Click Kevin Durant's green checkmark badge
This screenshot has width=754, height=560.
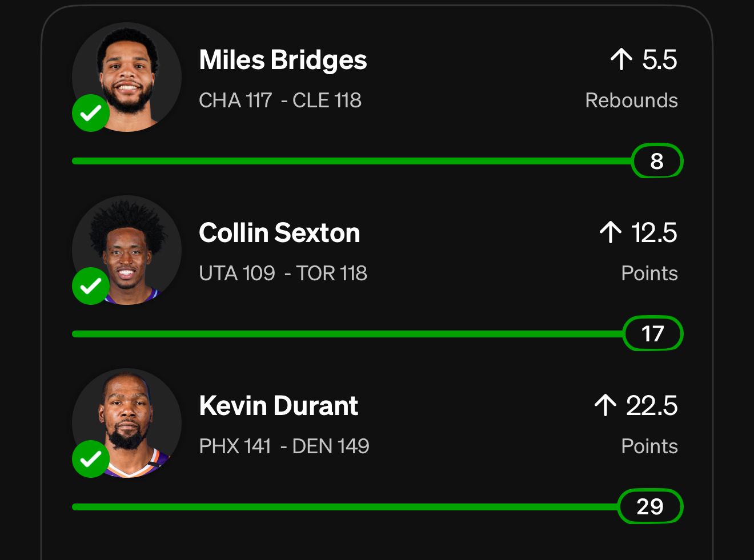tap(91, 459)
